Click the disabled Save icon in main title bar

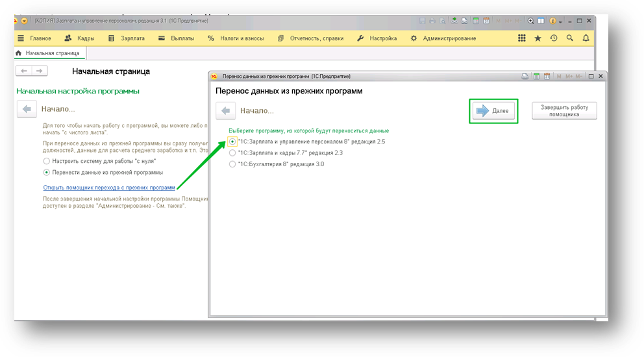point(422,21)
